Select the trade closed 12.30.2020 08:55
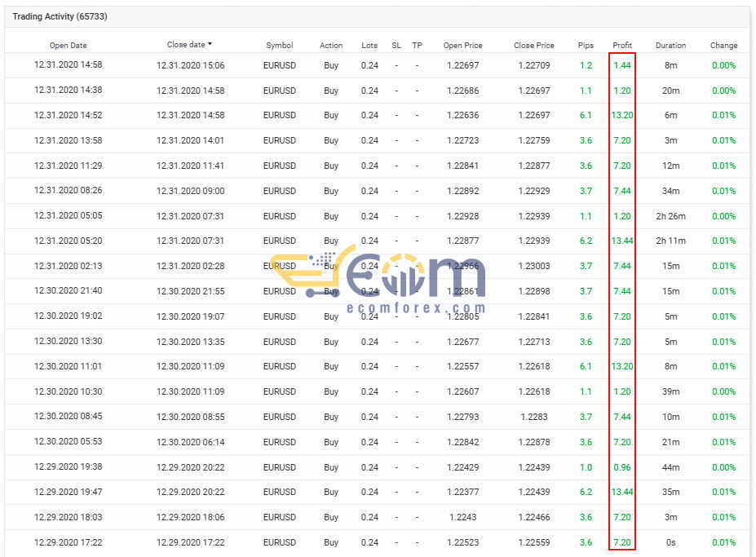 point(377,417)
